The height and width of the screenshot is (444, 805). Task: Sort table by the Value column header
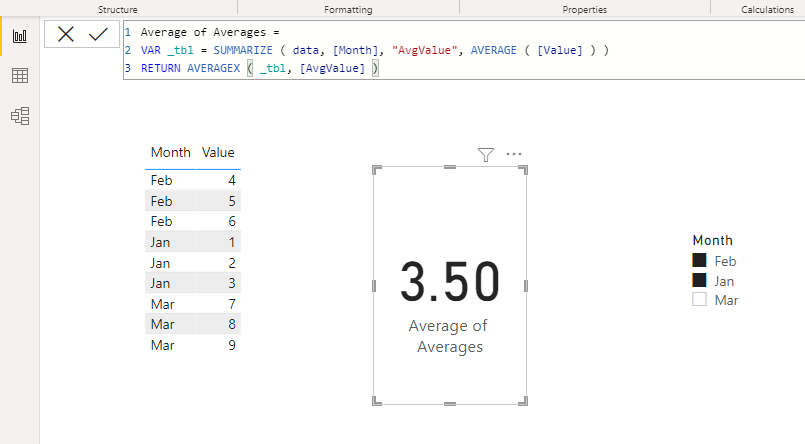[x=218, y=152]
